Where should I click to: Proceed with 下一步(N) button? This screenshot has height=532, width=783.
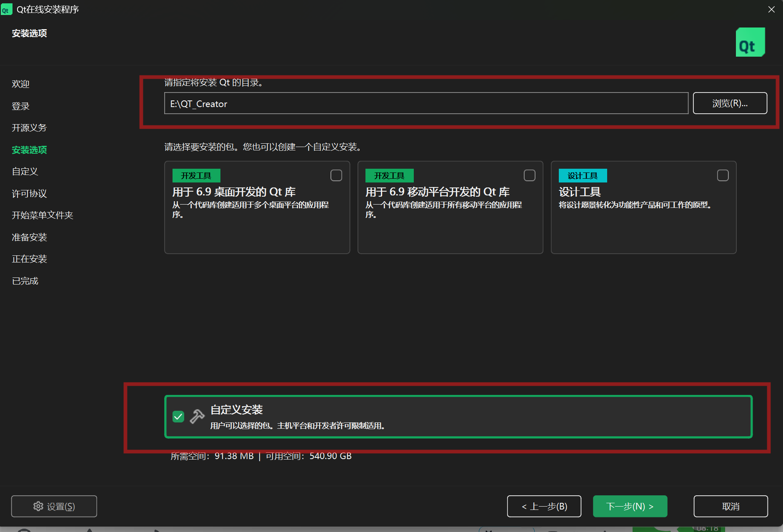tap(630, 506)
